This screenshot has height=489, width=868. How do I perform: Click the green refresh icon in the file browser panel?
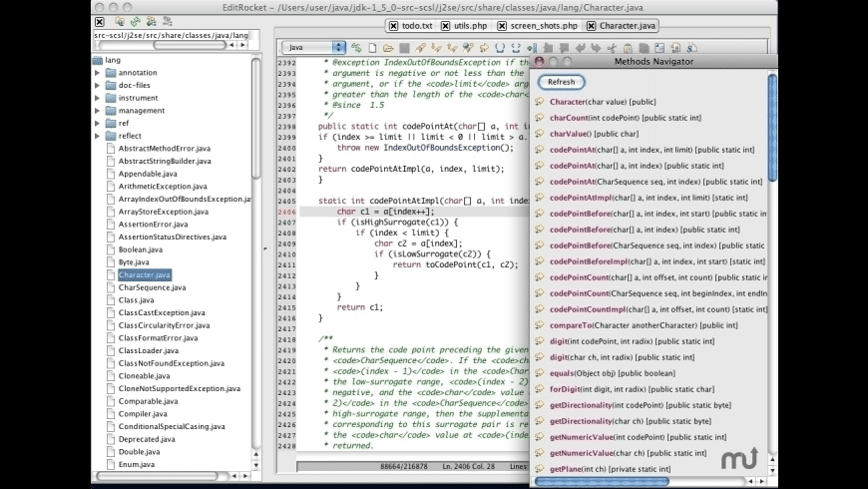[x=136, y=22]
